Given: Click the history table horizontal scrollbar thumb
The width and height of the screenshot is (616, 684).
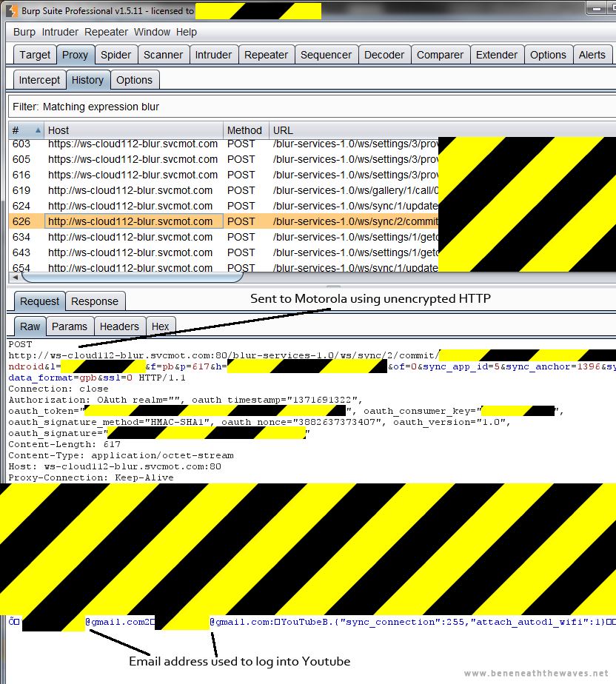Looking at the screenshot, I should [133, 277].
